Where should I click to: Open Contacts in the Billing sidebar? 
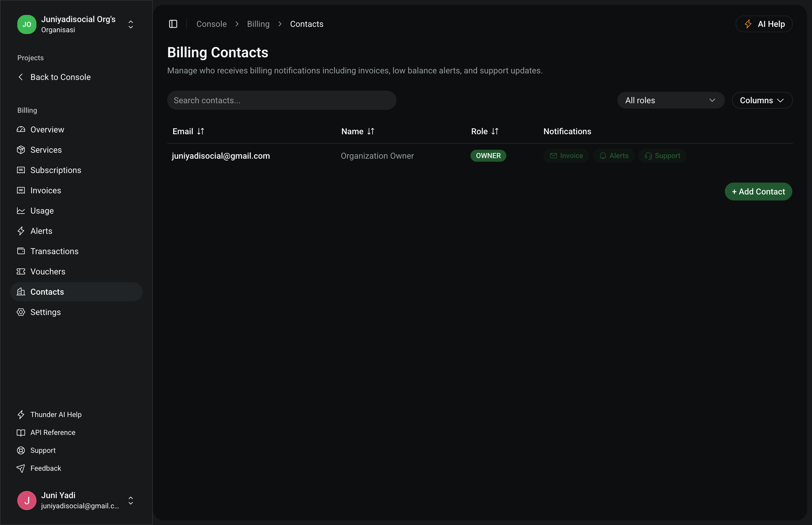76,292
